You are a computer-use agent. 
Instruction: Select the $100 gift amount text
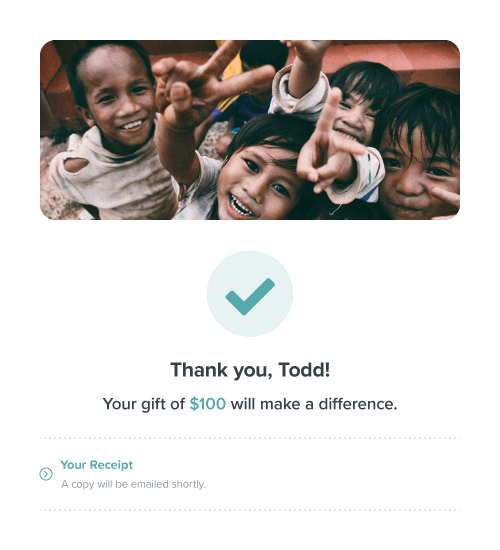pos(208,404)
